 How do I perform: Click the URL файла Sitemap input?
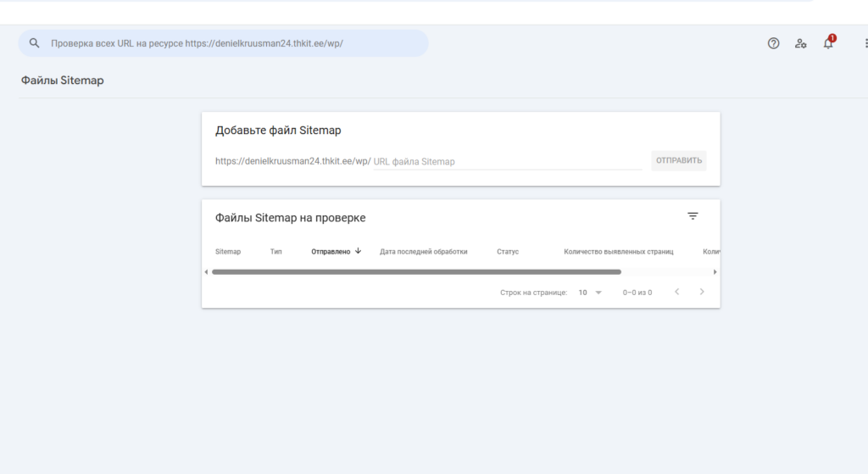point(506,161)
